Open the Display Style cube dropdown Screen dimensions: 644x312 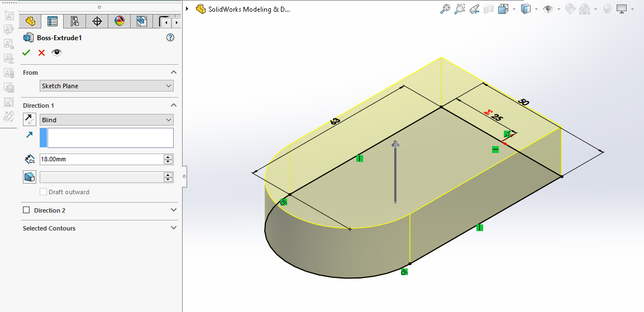point(526,9)
